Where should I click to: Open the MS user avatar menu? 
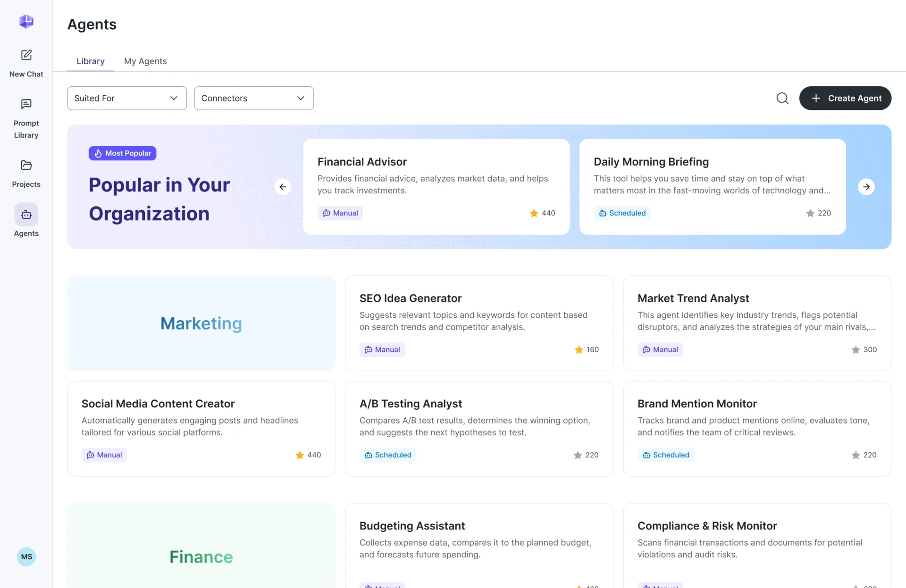(26, 557)
